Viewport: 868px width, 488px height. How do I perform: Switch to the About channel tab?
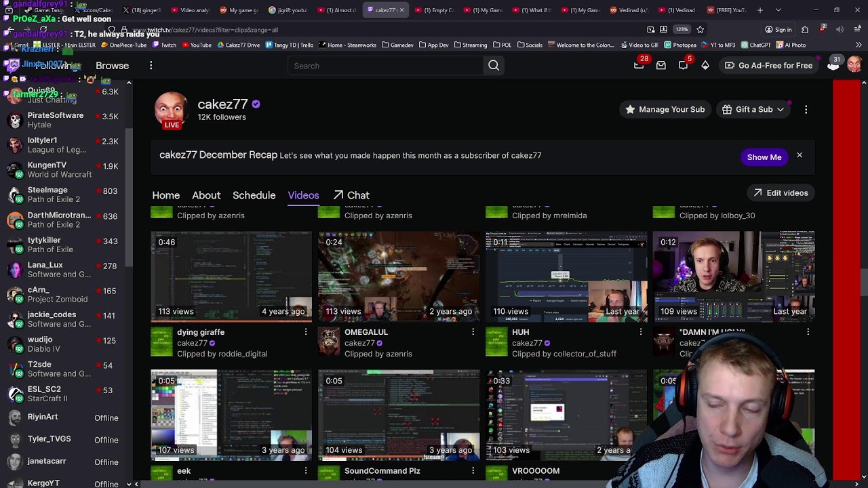206,195
